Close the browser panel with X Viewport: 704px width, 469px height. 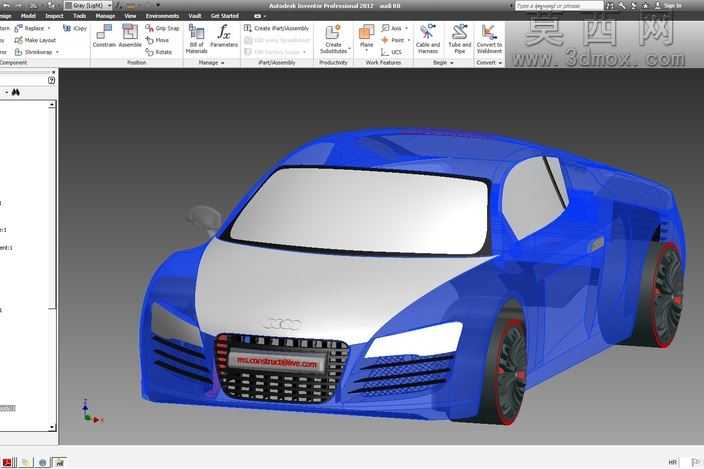(x=53, y=72)
